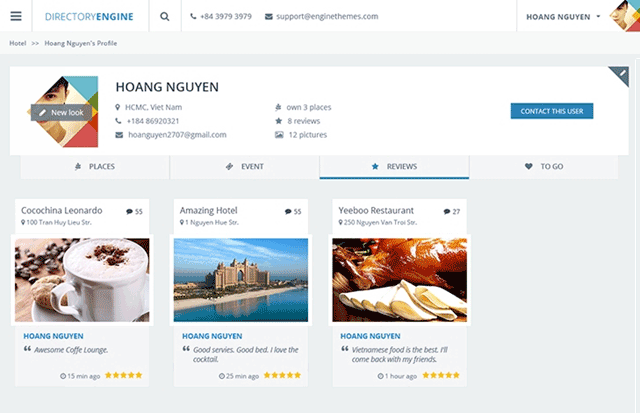Click Hoang Nguyen author under Cocochina review
Image resolution: width=640 pixels, height=413 pixels.
53,336
